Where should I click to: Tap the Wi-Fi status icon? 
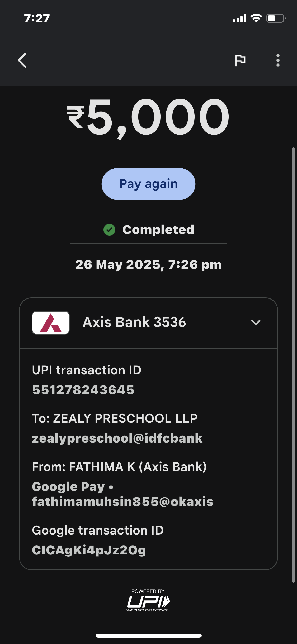tap(256, 18)
